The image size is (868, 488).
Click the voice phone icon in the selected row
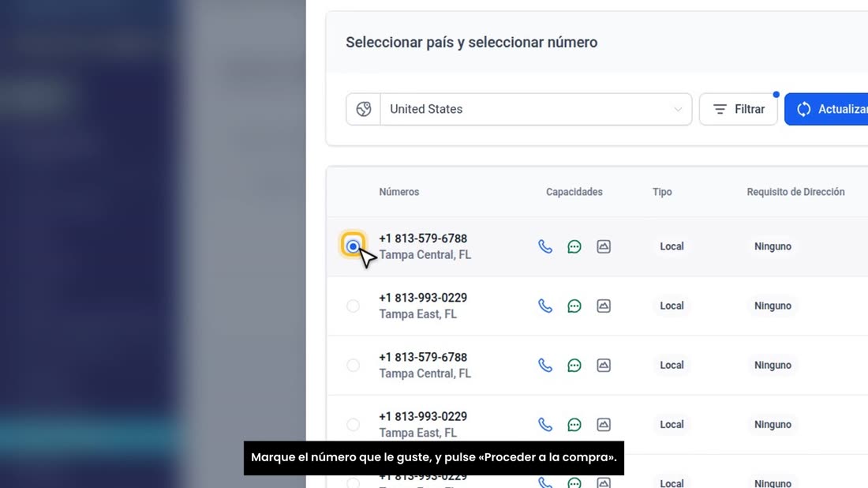click(x=545, y=246)
